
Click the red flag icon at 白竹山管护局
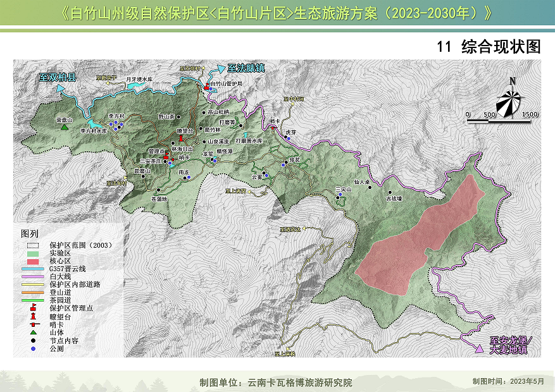[207, 87]
